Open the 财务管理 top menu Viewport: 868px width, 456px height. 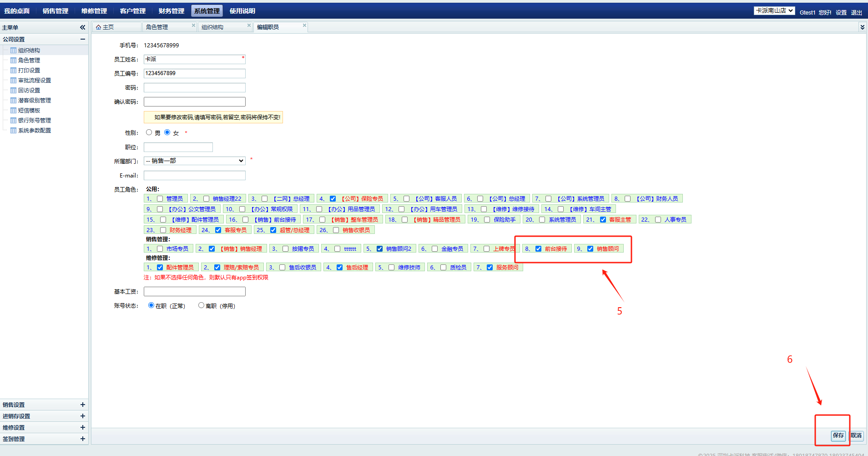[171, 11]
